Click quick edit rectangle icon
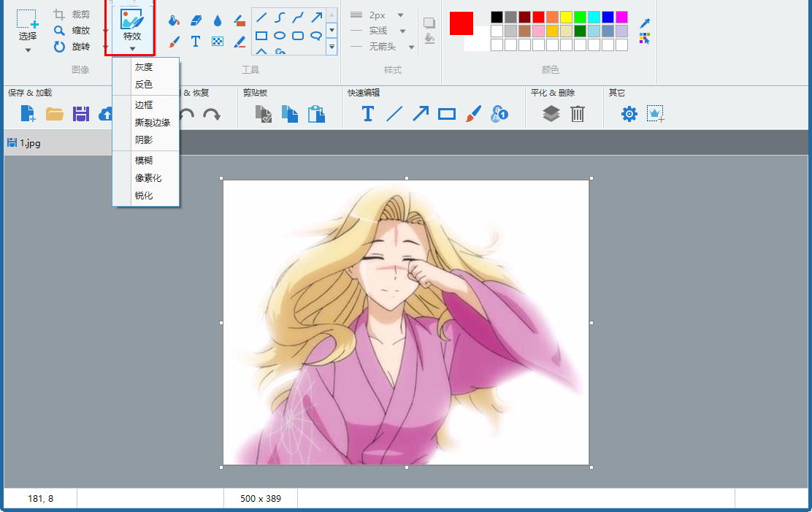 (x=446, y=114)
